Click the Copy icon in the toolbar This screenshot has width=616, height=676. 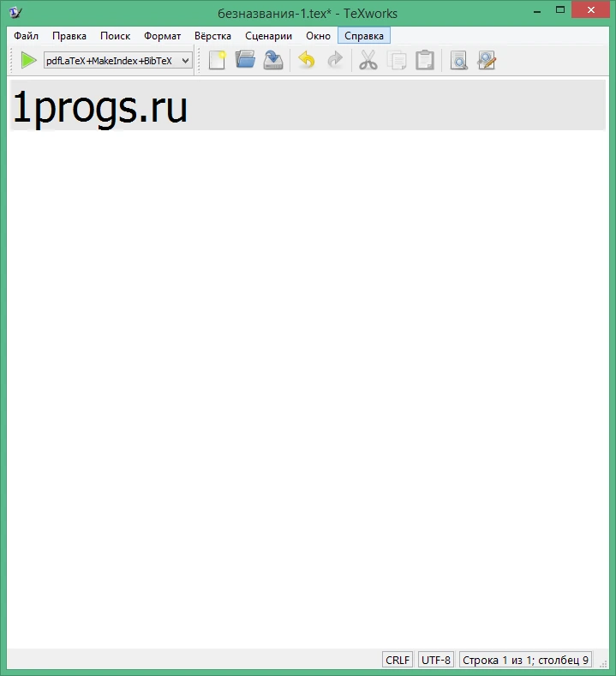[397, 60]
